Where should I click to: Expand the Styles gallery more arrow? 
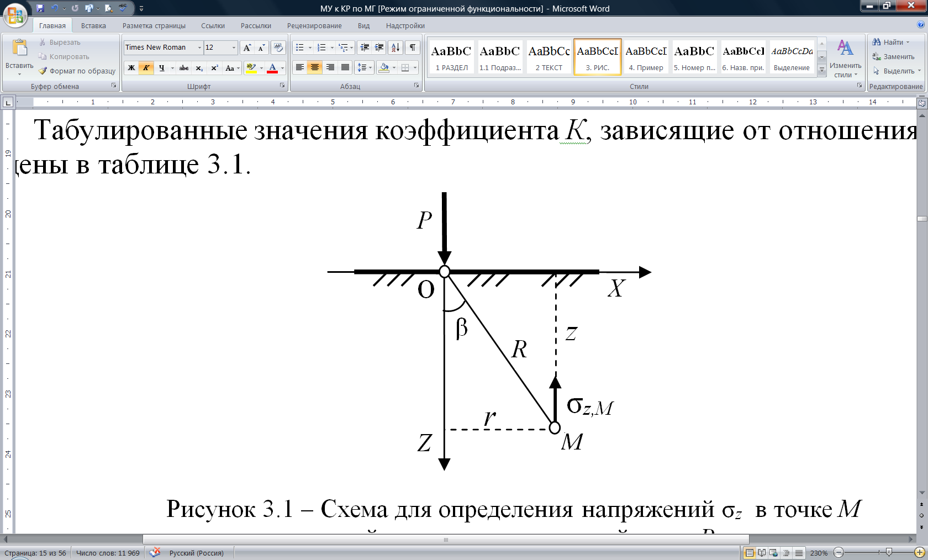(x=822, y=71)
